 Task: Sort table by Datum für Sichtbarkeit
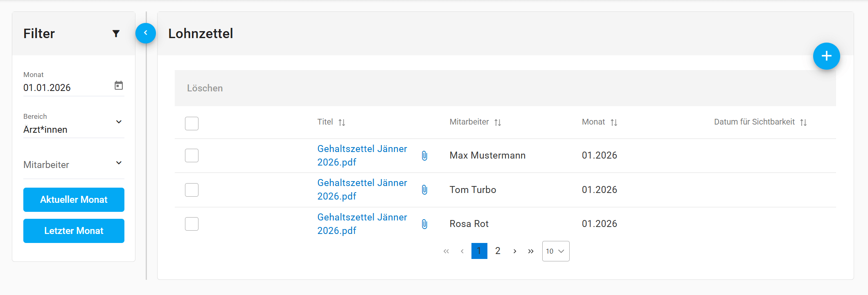[x=803, y=123]
